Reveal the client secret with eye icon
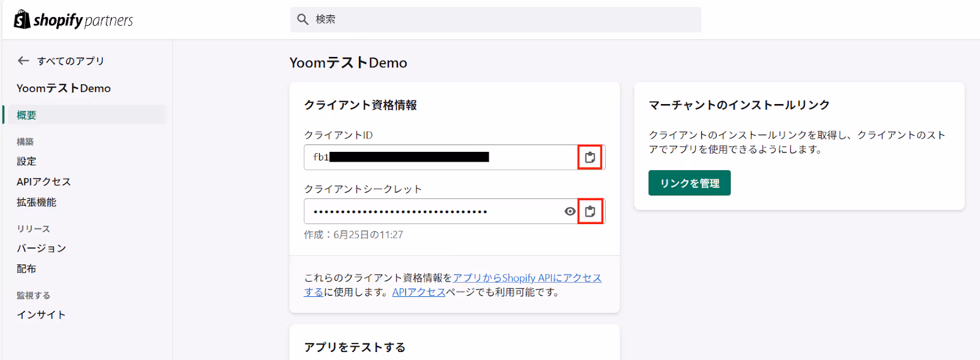 [570, 211]
